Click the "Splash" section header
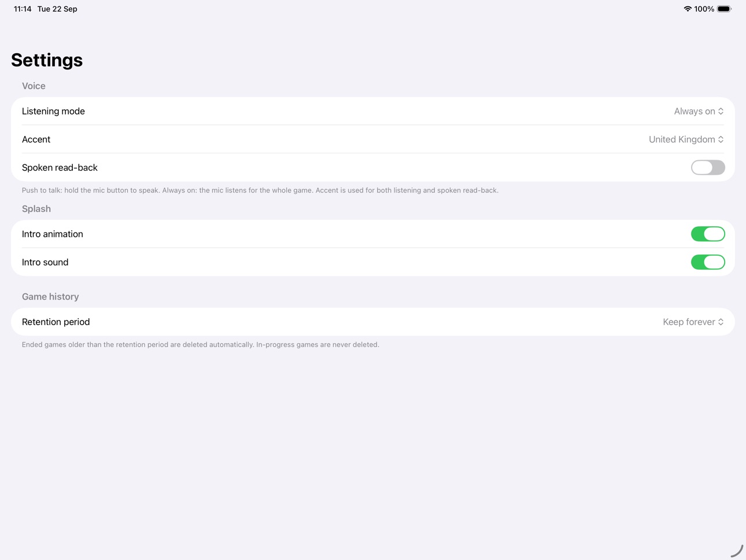 [x=36, y=209]
